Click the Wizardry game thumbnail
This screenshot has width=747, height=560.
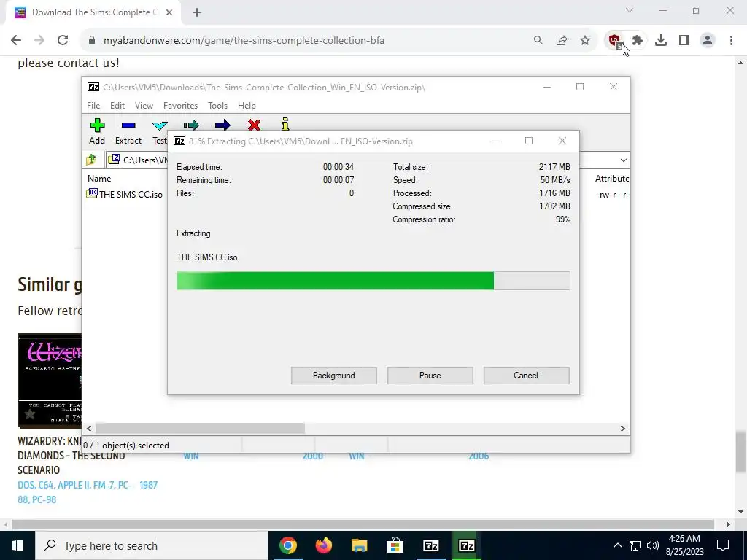pyautogui.click(x=50, y=380)
